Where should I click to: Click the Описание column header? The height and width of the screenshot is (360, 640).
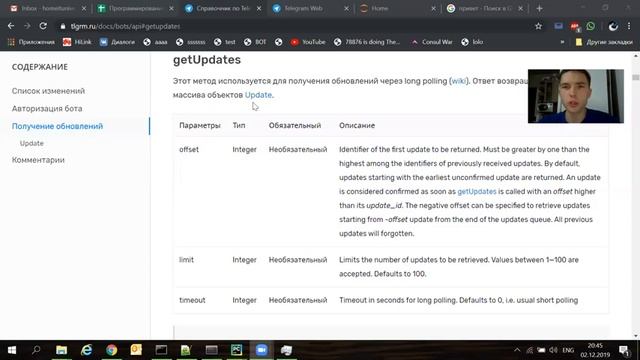click(x=357, y=125)
